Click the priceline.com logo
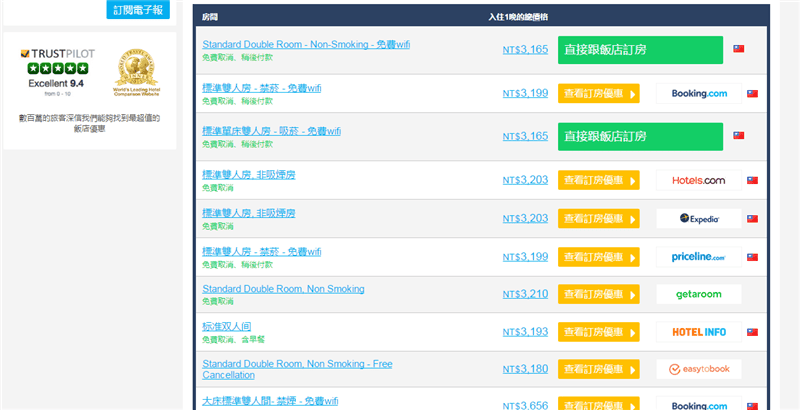Screen dimensions: 800x410 [699, 257]
